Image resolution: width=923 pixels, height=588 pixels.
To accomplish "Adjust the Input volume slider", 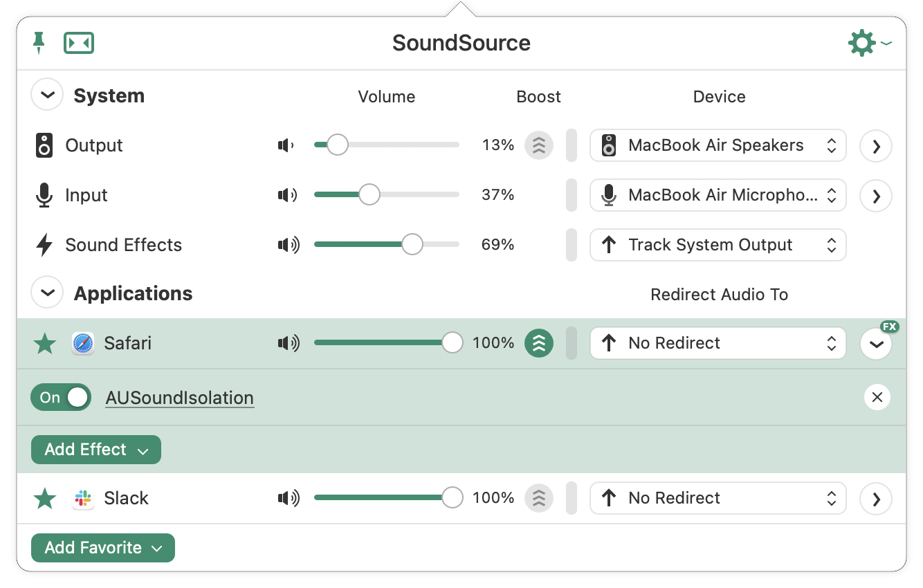I will 387,195.
